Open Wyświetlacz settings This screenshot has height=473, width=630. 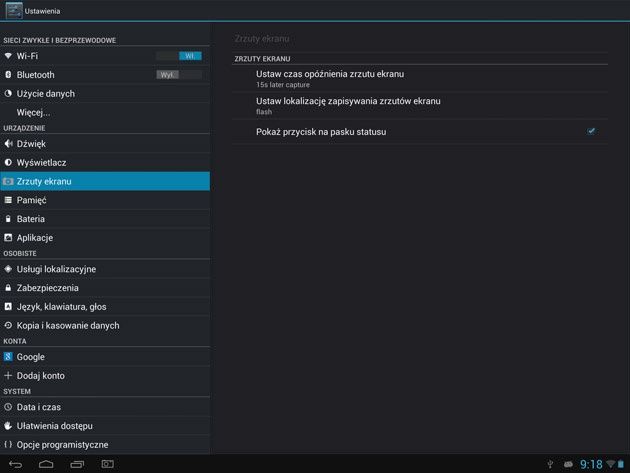point(105,162)
